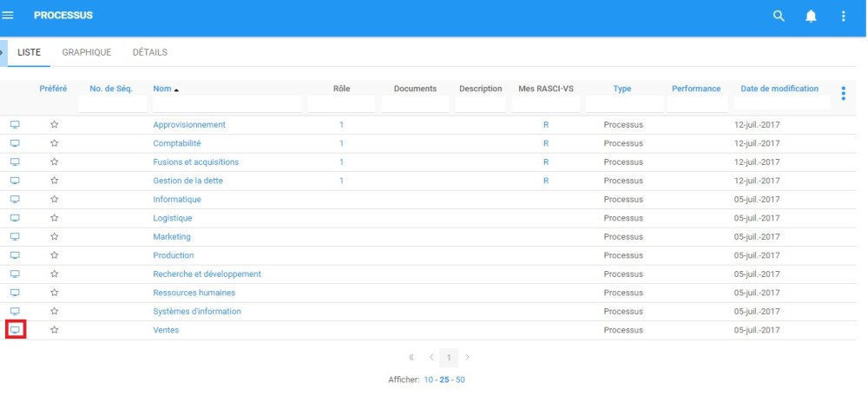Click the search magnifier icon
The width and height of the screenshot is (868, 396).
[x=779, y=16]
